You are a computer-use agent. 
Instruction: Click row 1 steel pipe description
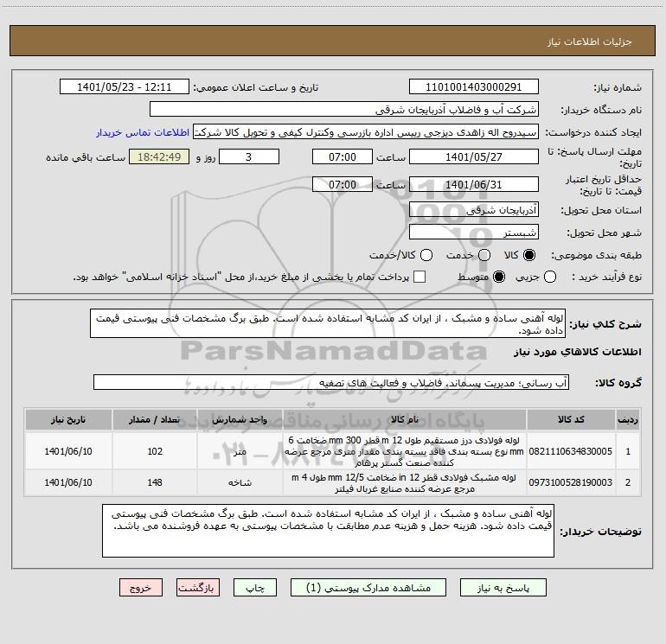405,451
